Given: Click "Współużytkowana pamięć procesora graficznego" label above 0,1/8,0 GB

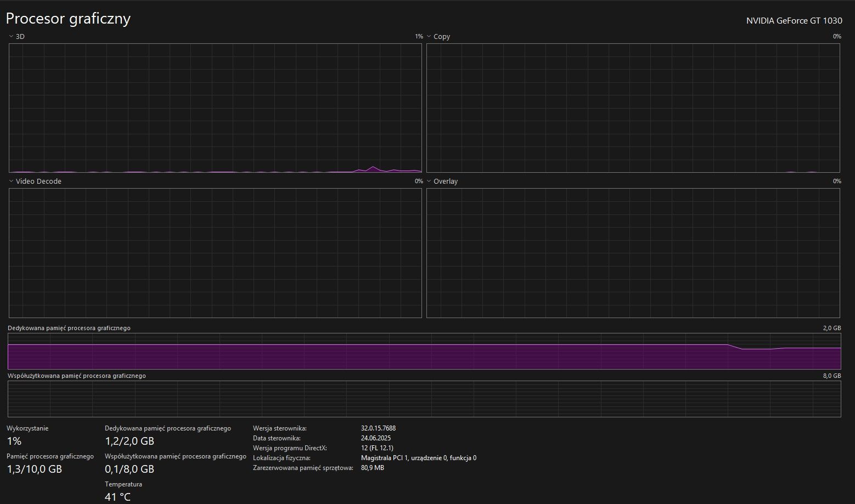Looking at the screenshot, I should [176, 456].
